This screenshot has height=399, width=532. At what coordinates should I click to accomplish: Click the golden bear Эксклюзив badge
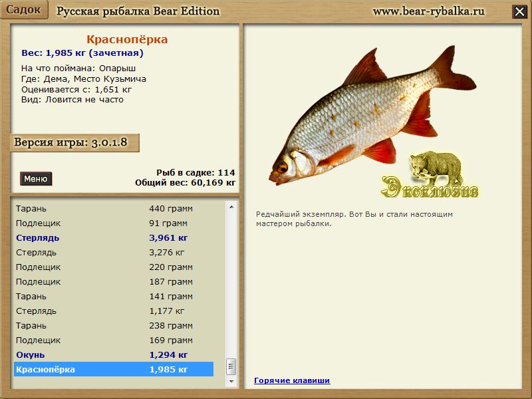tap(430, 175)
